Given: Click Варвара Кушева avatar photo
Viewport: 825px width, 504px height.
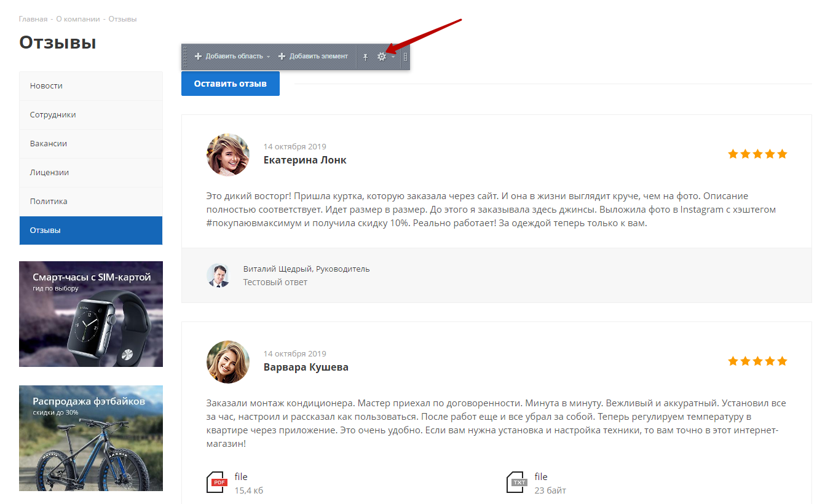Looking at the screenshot, I should tap(228, 362).
